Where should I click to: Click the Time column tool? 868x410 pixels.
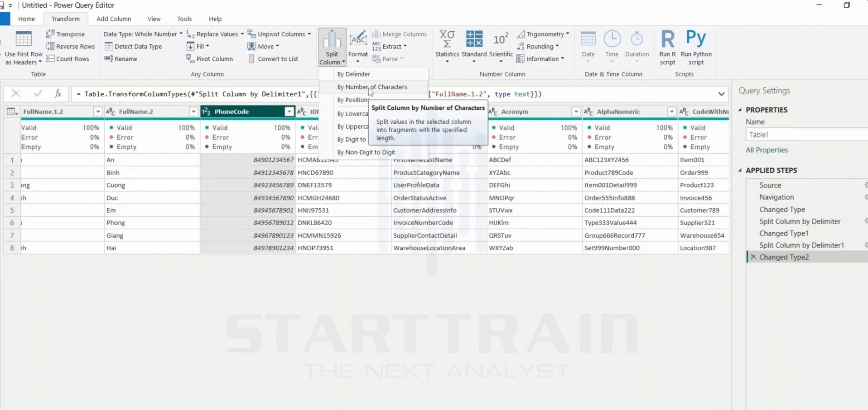[612, 46]
